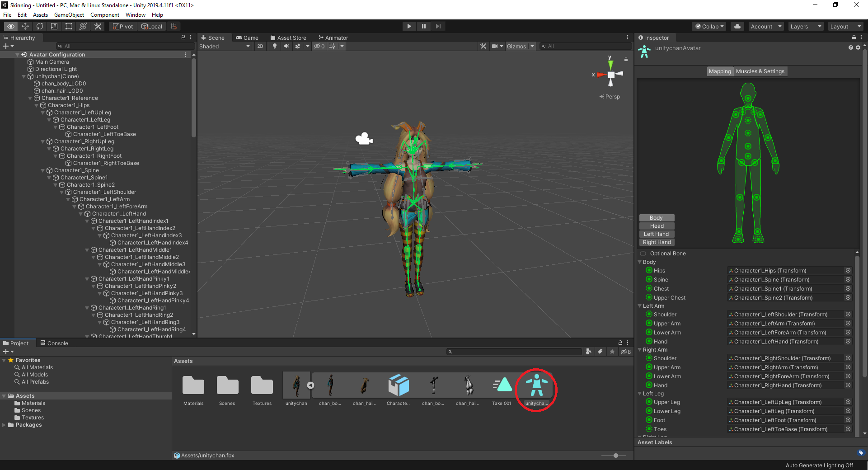
Task: Collapse the Character1_LeftHandIndex1 tree item
Action: click(x=86, y=221)
